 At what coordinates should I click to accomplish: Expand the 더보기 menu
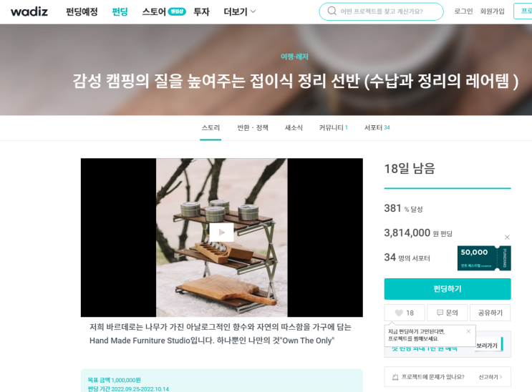(240, 11)
